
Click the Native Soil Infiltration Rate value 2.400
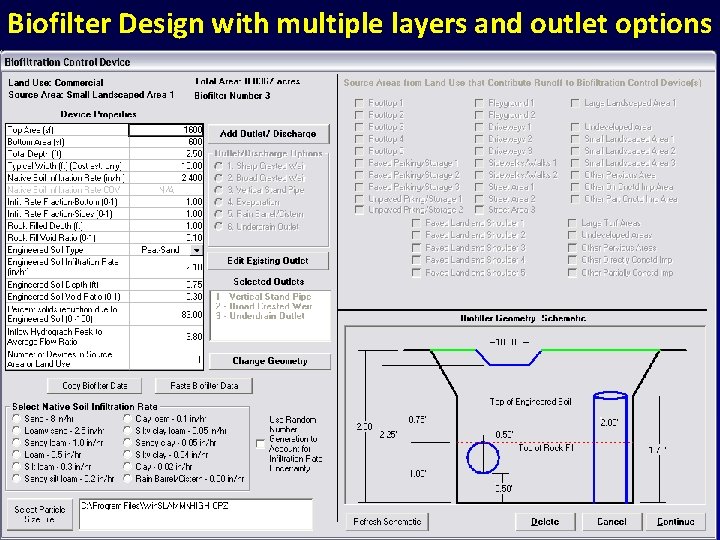166,178
